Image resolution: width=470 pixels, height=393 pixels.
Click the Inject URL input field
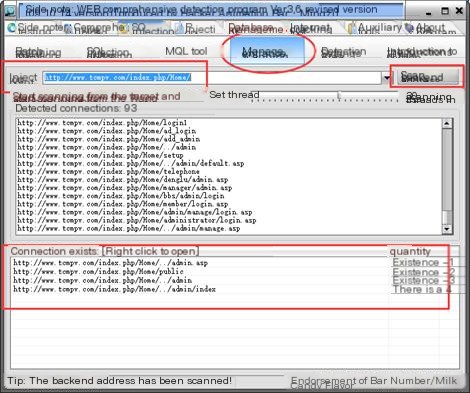[x=212, y=78]
